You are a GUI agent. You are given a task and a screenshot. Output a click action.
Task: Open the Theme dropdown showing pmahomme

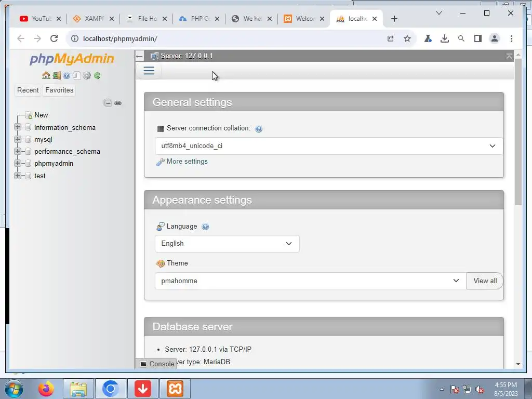311,281
